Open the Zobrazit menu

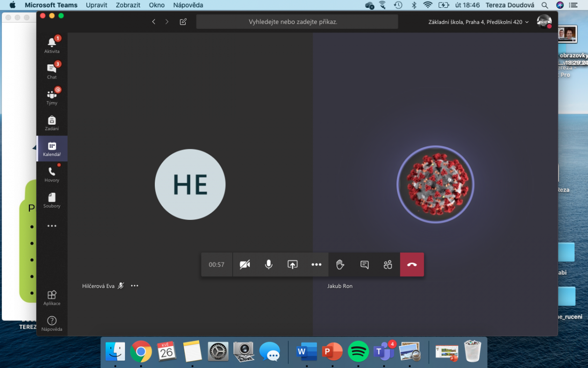point(128,5)
